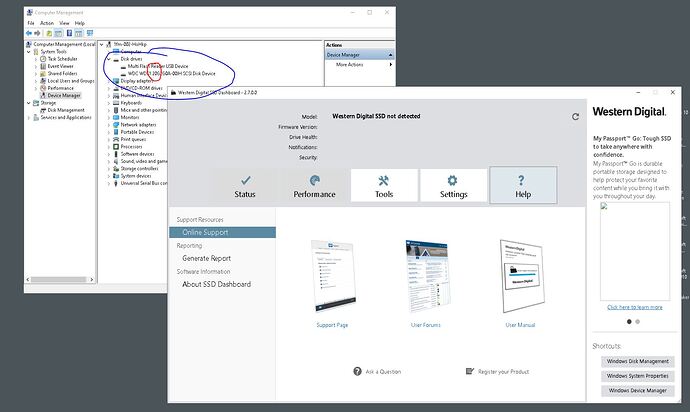Image resolution: width=690 pixels, height=412 pixels.
Task: Open the Status tab in SSD Dashboard
Action: click(x=245, y=186)
